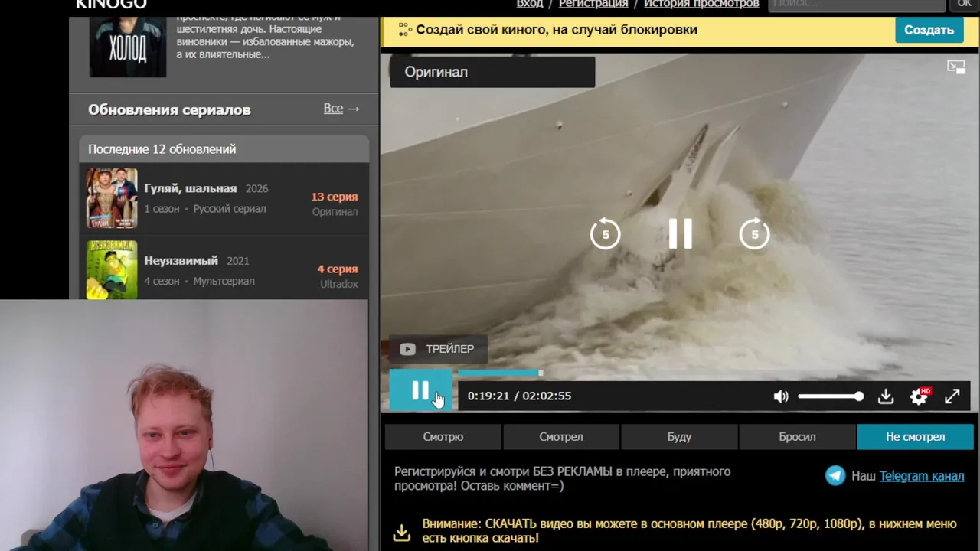Viewport: 980px width, 551px height.
Task: Skip forward 5 seconds icon
Action: (755, 234)
